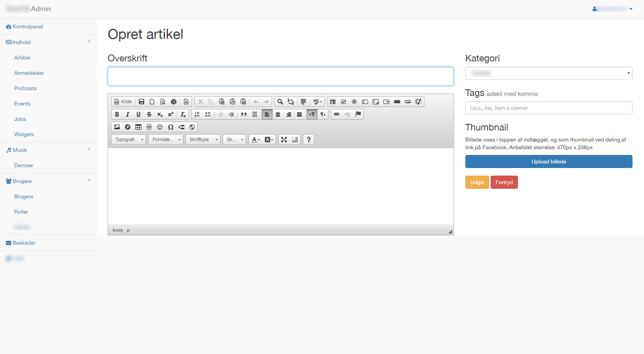Viewport: 644px width, 354px height.
Task: Insert a Form element icon
Action: point(333,102)
